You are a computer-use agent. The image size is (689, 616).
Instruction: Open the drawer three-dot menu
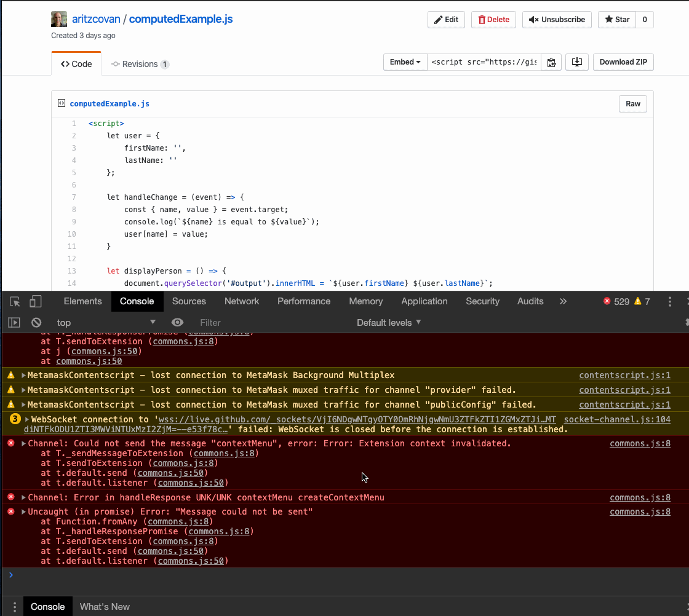(15, 607)
